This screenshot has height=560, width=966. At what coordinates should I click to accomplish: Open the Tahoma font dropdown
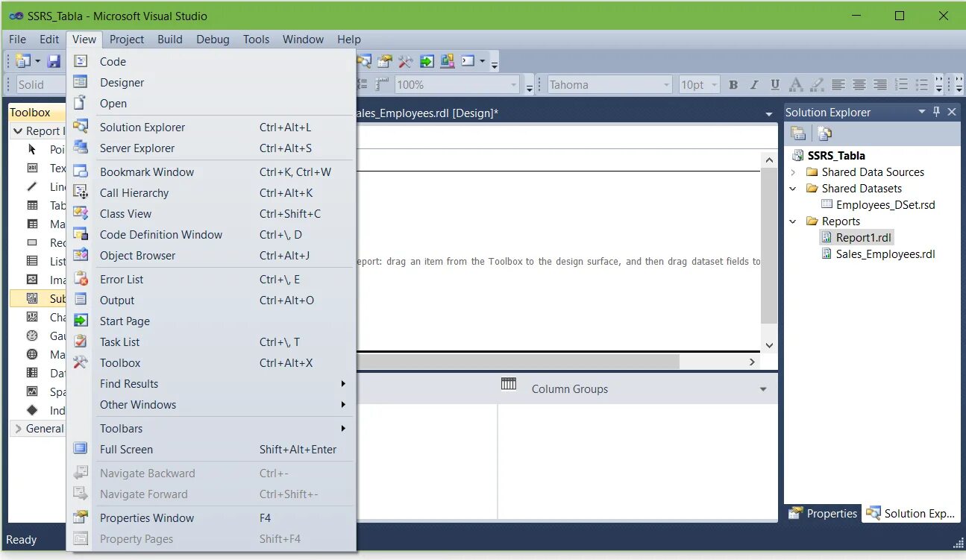tap(667, 85)
